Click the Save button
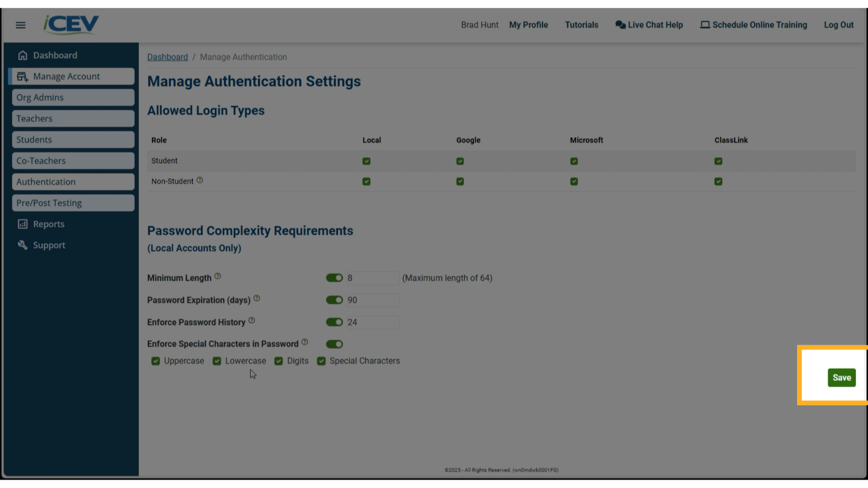 coord(842,378)
